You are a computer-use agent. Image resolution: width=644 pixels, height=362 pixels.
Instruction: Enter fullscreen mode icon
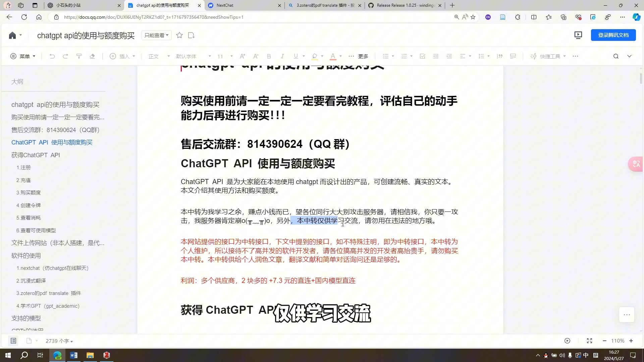[x=589, y=341]
